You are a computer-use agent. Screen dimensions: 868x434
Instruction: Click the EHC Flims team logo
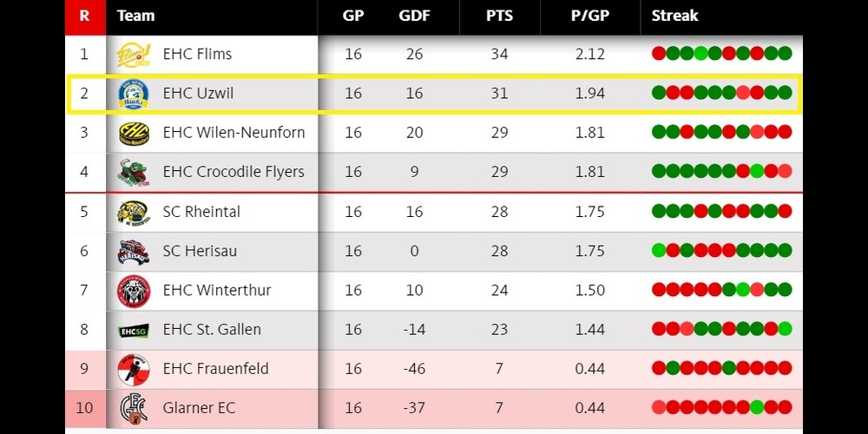pyautogui.click(x=134, y=55)
